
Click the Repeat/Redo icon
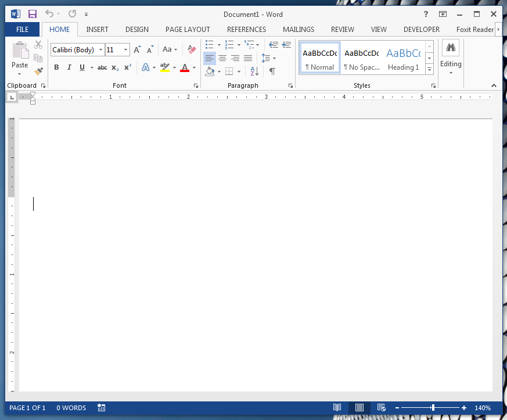(72, 14)
